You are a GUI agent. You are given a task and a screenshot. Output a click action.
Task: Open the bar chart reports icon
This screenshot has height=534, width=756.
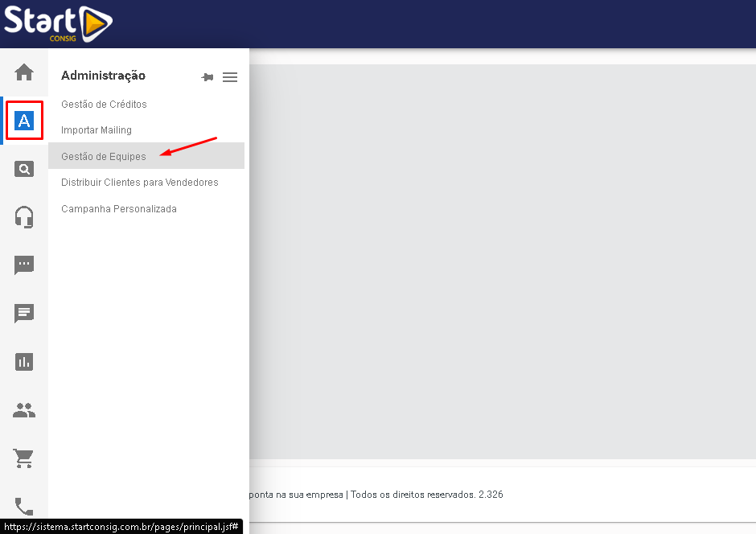pyautogui.click(x=24, y=361)
